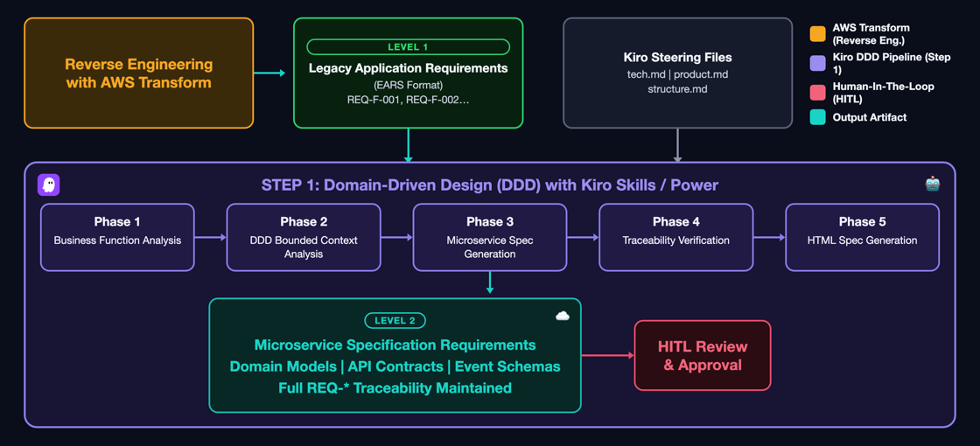Click the tech.md | product.md text

[677, 74]
